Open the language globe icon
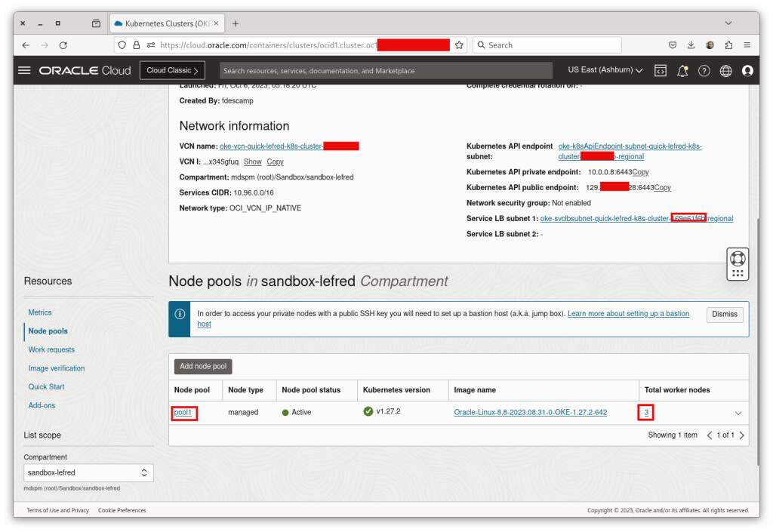Screen dimensions: 773x532 725,71
